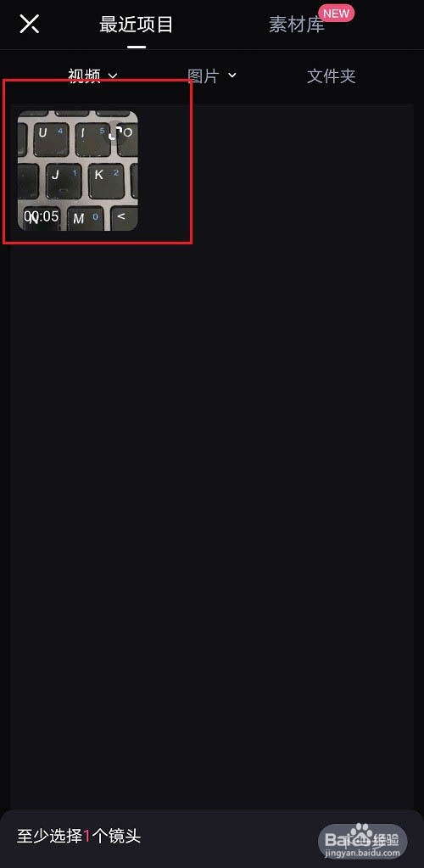Open the 素材库 tab
Image resolution: width=424 pixels, height=868 pixels.
(x=297, y=25)
